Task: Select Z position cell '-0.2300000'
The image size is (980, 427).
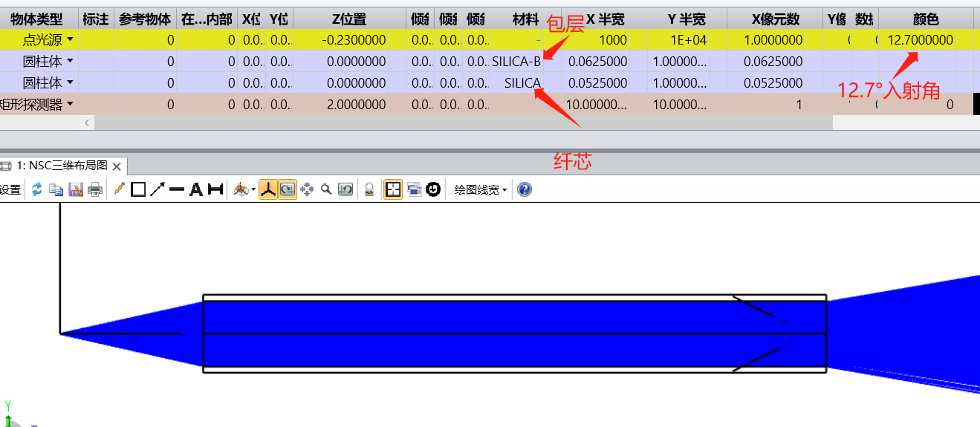Action: tap(348, 40)
